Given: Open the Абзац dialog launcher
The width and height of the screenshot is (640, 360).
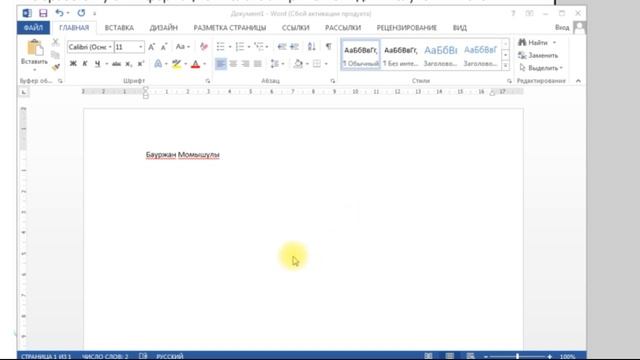Looking at the screenshot, I should tap(333, 81).
